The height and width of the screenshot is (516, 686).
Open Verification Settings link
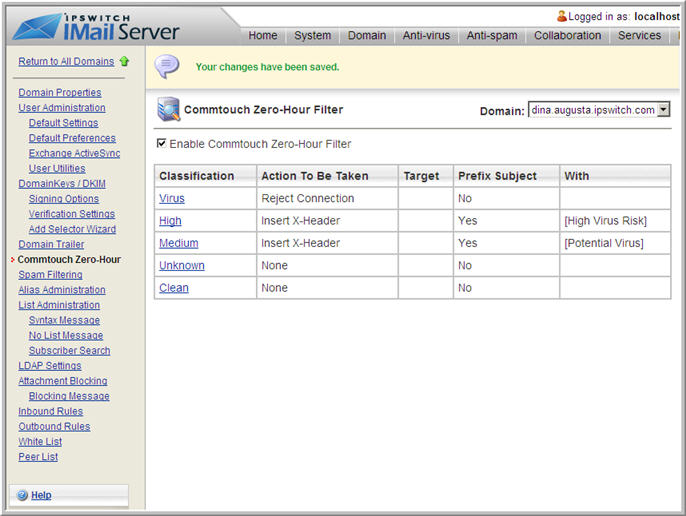tap(72, 214)
